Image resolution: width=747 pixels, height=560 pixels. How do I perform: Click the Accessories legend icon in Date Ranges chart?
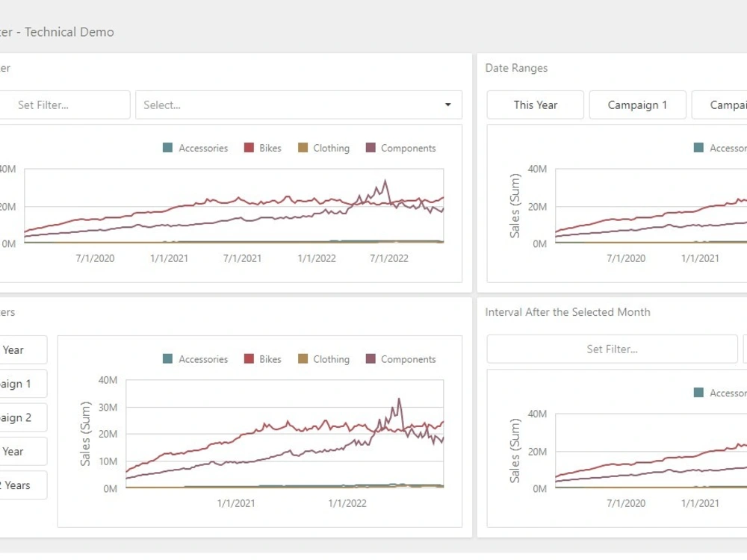point(698,148)
